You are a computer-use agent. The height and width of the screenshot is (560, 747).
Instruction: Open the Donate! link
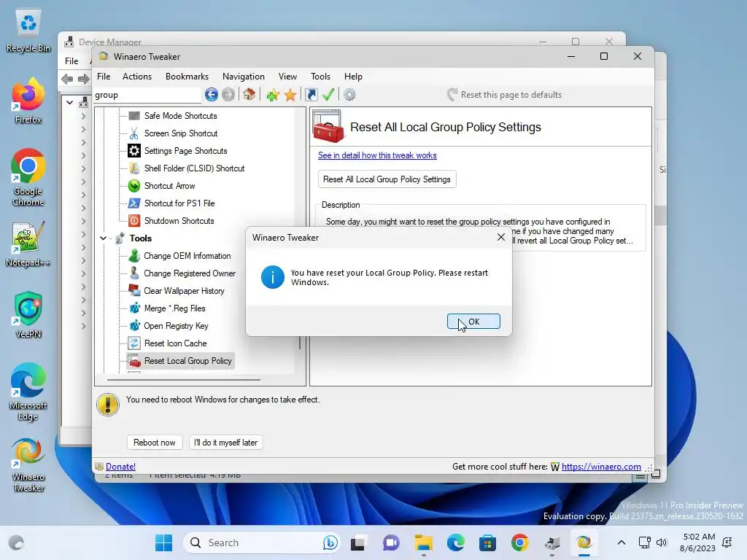[120, 467]
